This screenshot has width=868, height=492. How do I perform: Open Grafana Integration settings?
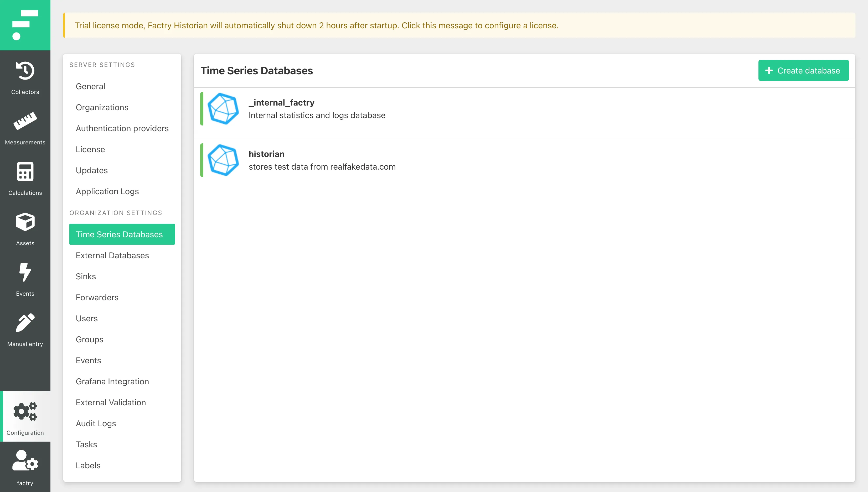point(122,381)
